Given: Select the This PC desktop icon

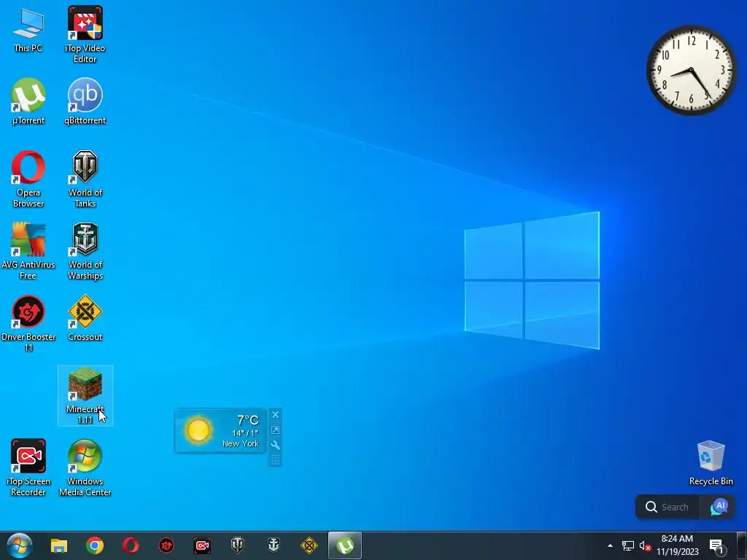Looking at the screenshot, I should tap(28, 31).
